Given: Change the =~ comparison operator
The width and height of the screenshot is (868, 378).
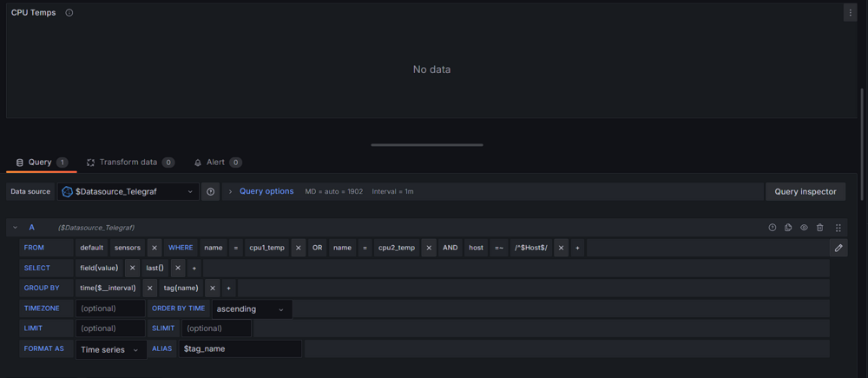Looking at the screenshot, I should [x=499, y=248].
